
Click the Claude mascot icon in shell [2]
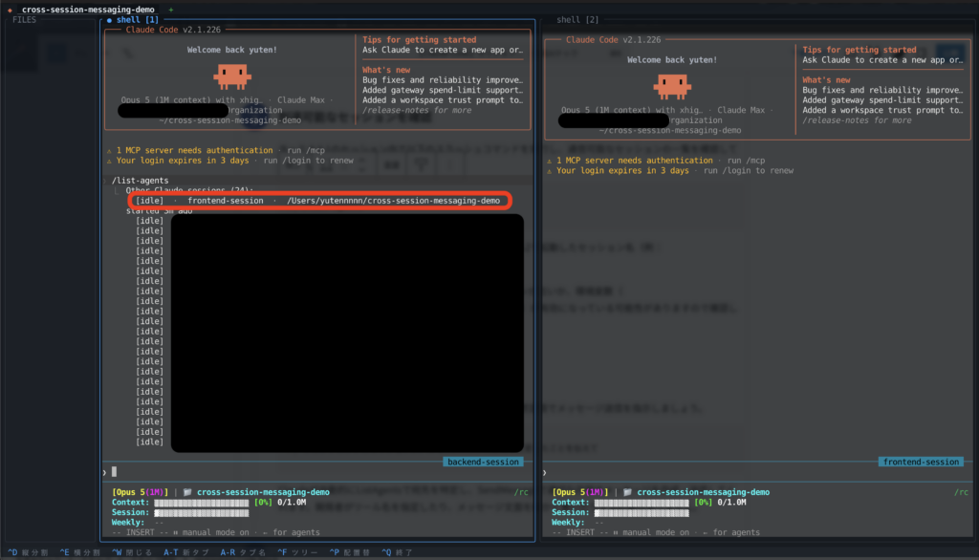tap(672, 86)
